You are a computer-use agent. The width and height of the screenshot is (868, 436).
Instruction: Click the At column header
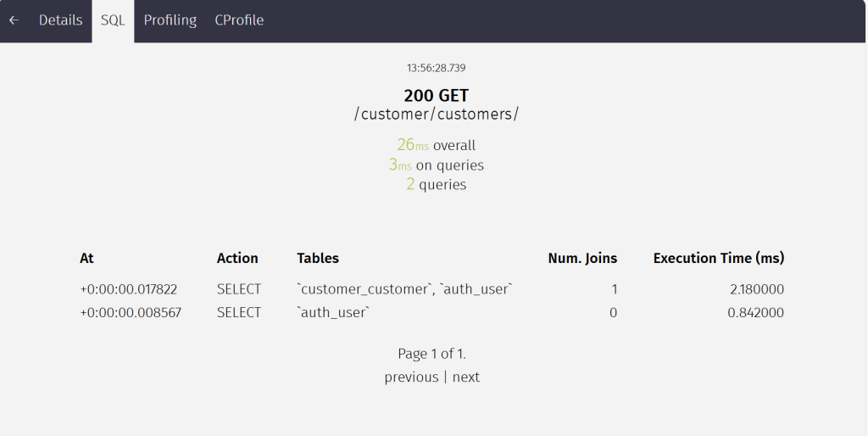coord(86,258)
